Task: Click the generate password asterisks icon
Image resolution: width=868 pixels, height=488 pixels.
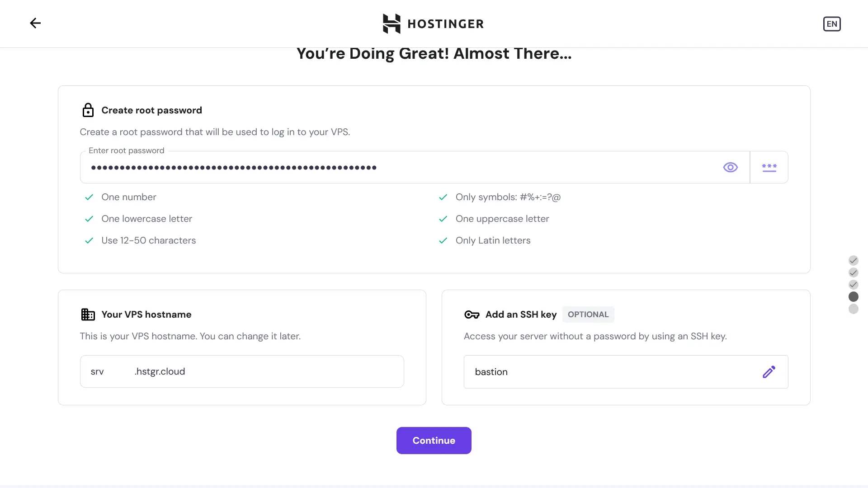Action: click(769, 168)
